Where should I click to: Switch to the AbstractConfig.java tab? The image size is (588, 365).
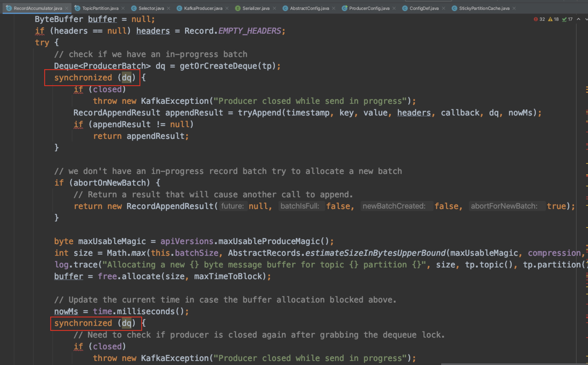pyautogui.click(x=309, y=8)
